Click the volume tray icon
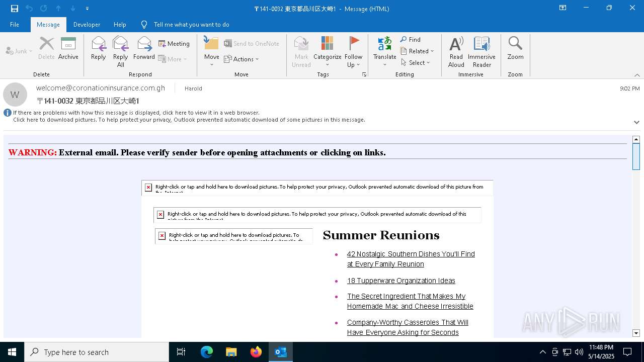Screen dimensions: 644x362 [x=579, y=352]
